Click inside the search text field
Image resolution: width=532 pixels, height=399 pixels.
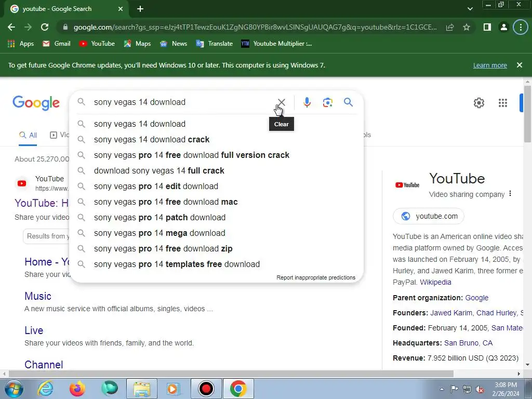(183, 102)
